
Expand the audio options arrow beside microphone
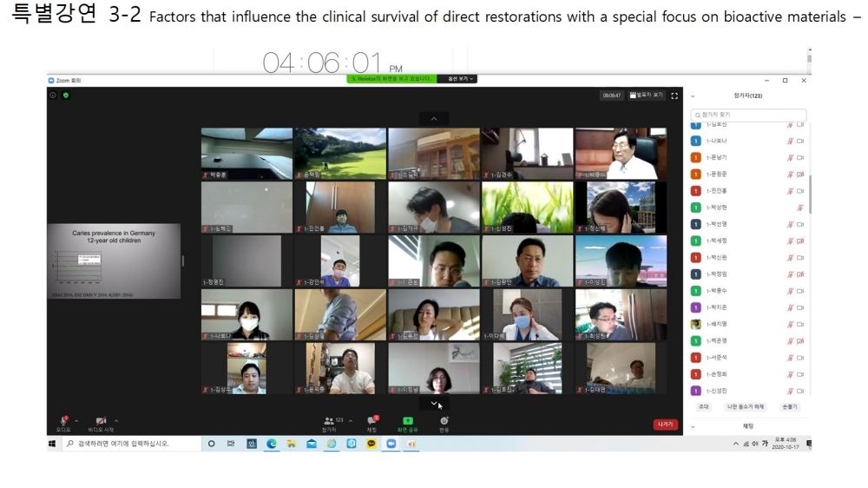pos(76,420)
